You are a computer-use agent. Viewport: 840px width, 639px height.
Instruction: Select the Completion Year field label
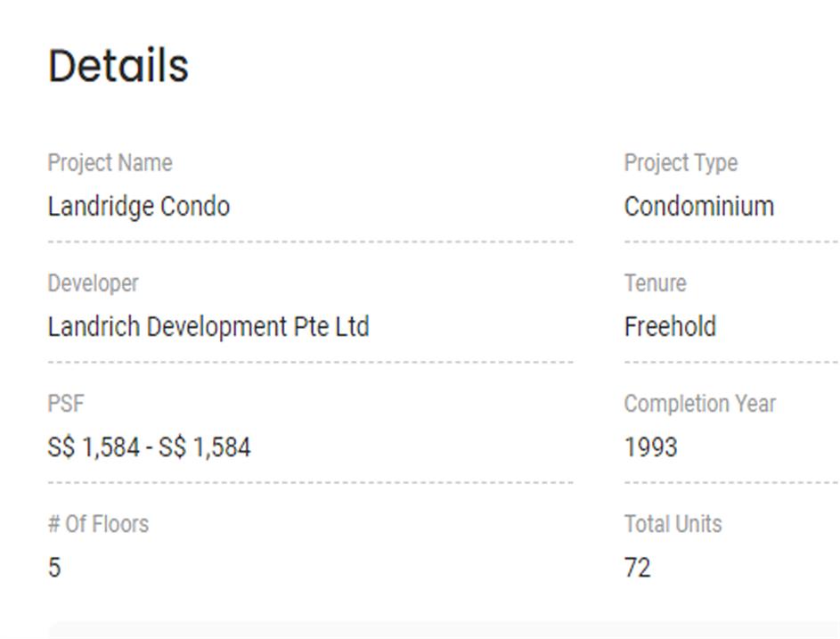click(699, 404)
